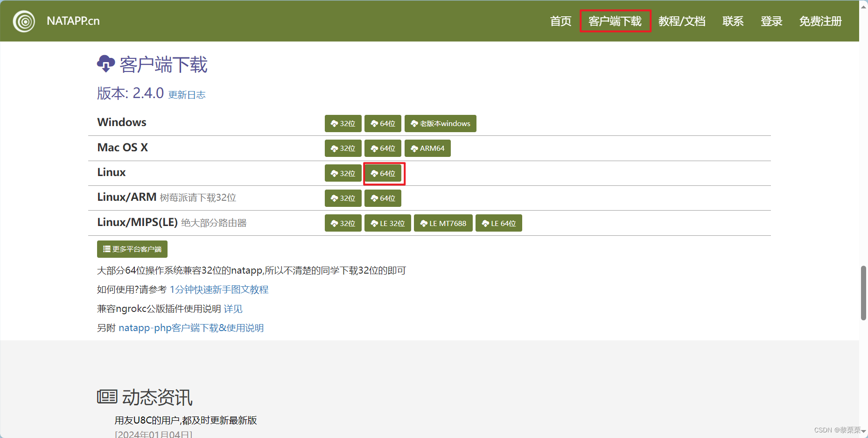Click the NATAPP spiral logo icon
This screenshot has width=868, height=438.
pos(24,21)
